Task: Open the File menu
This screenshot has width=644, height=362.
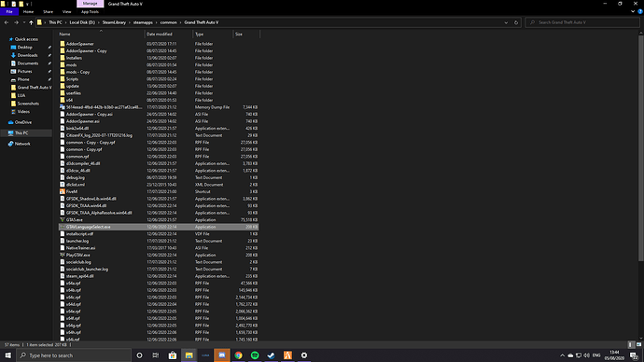Action: pyautogui.click(x=9, y=12)
